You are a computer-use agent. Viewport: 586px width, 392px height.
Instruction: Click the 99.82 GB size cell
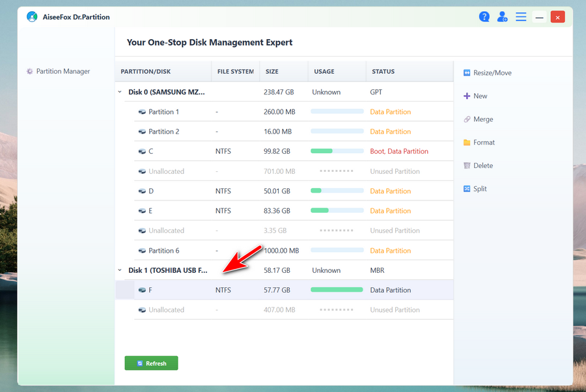click(x=277, y=151)
